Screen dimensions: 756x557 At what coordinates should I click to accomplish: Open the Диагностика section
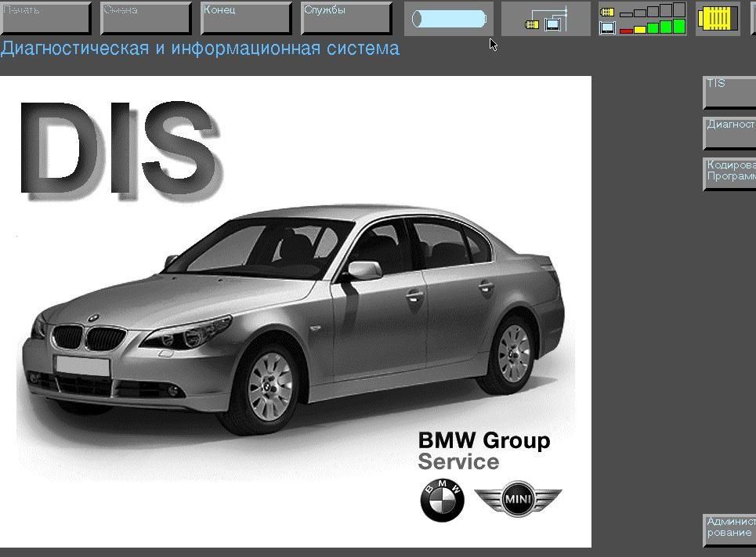[x=729, y=134]
